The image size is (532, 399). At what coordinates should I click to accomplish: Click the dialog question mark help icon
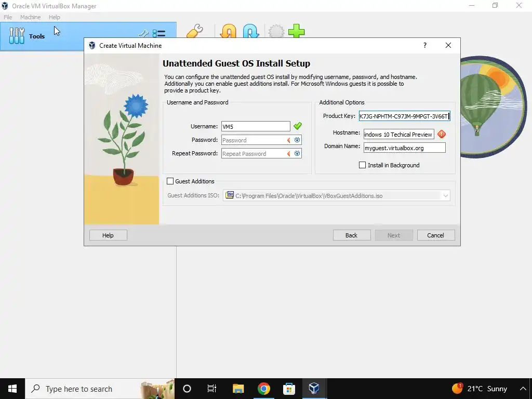point(425,46)
